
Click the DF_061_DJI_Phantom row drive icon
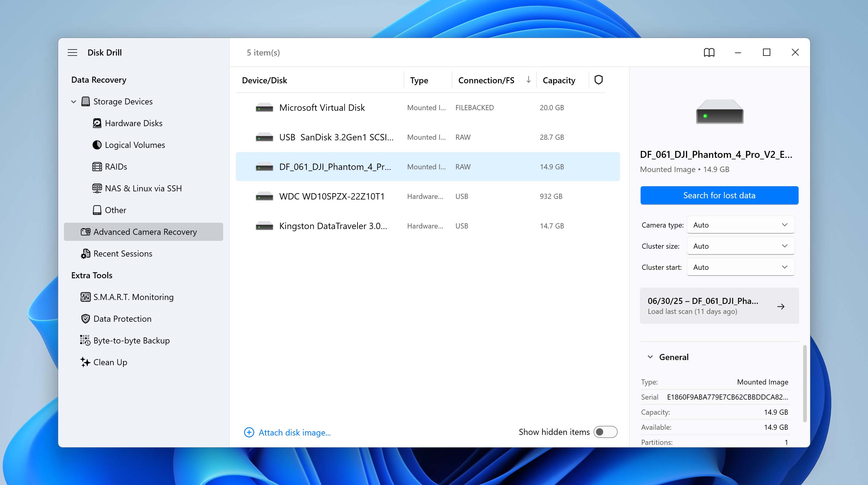[x=264, y=167]
